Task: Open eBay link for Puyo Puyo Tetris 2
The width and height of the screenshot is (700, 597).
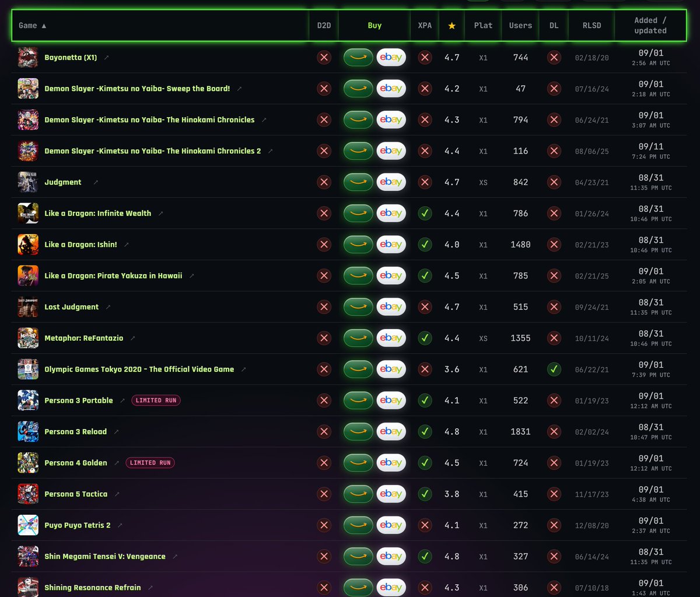Action: 391,525
